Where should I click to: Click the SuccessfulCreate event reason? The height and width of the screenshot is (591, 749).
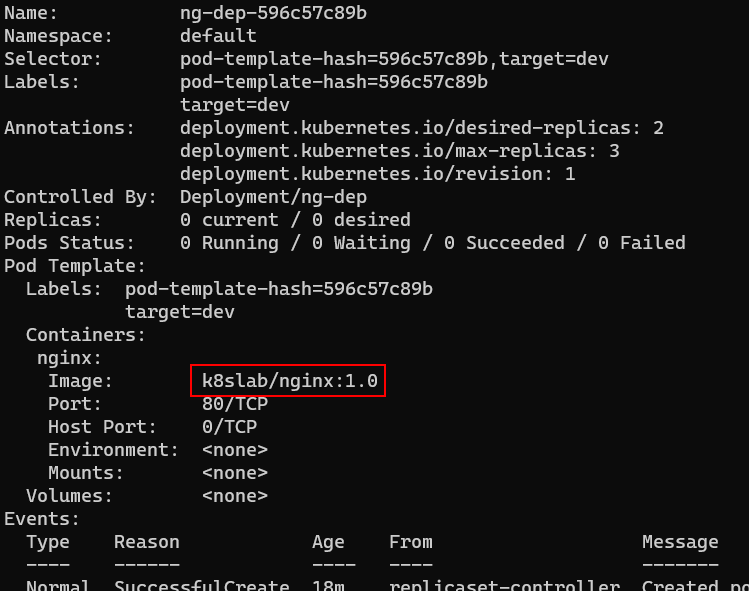point(201,585)
